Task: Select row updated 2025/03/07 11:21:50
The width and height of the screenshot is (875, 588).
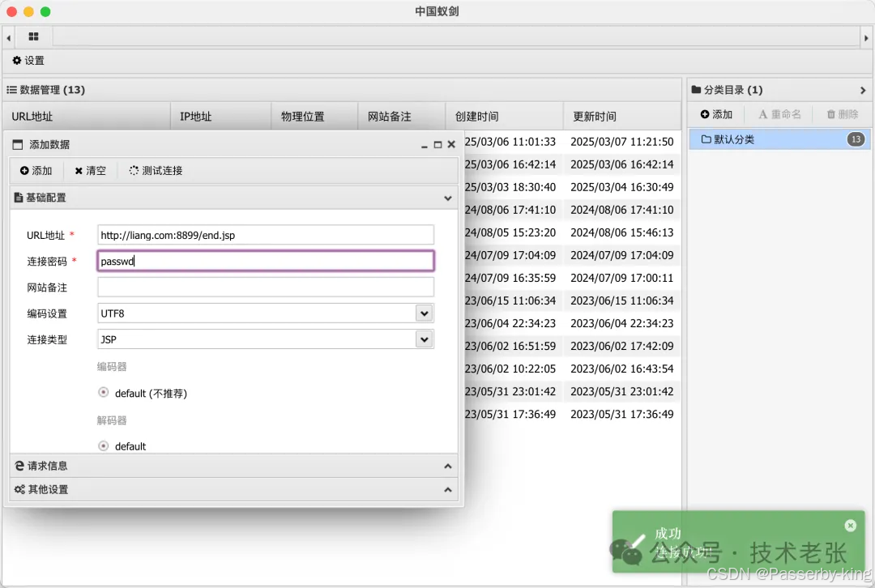Action: point(621,142)
